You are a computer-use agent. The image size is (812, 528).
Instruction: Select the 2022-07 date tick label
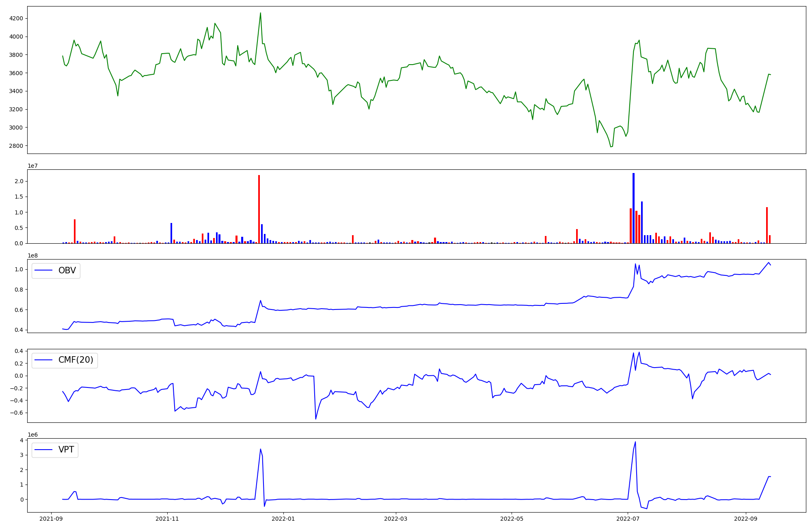click(628, 519)
